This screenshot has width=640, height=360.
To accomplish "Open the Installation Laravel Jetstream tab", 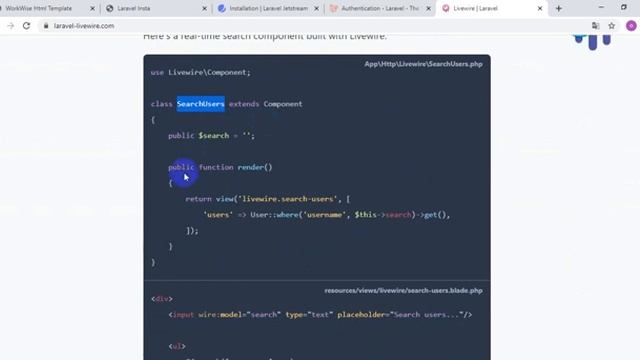I will point(268,8).
